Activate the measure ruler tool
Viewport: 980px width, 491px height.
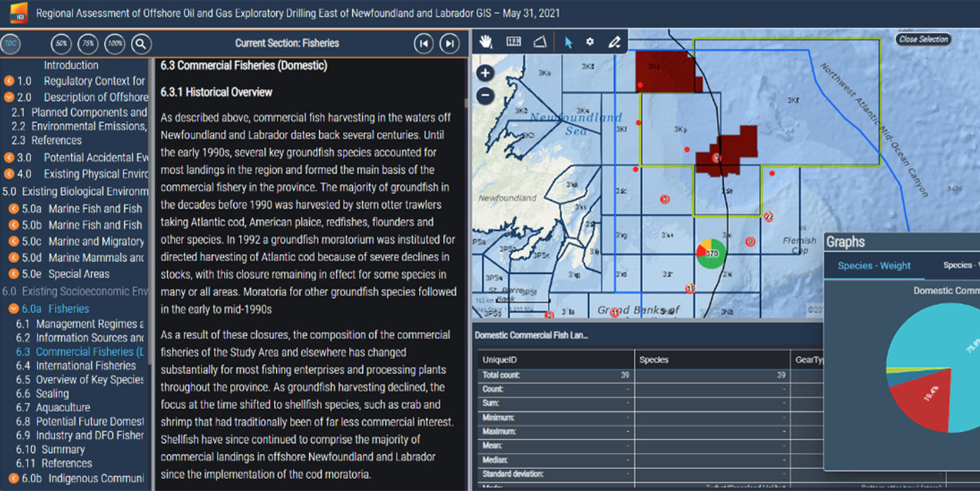[x=514, y=42]
